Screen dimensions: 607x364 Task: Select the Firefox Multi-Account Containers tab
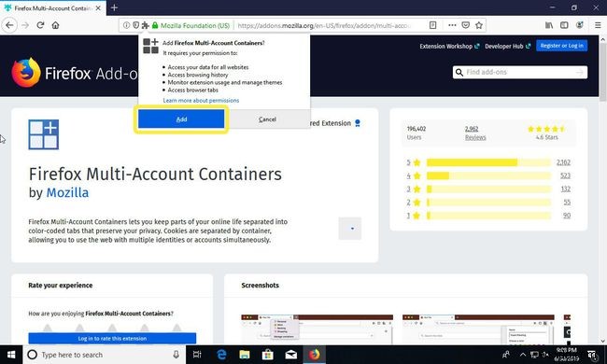[52, 7]
